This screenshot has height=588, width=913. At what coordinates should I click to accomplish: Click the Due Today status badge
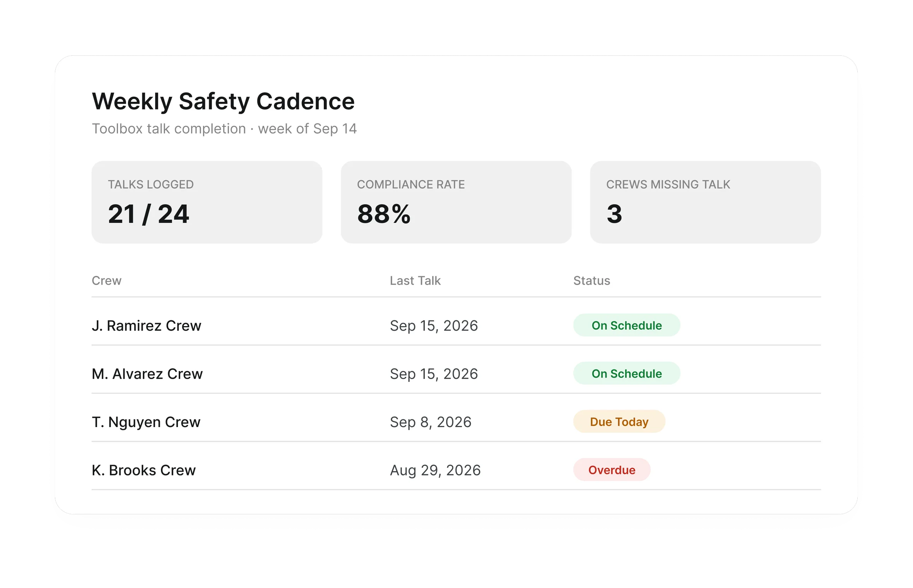click(619, 422)
